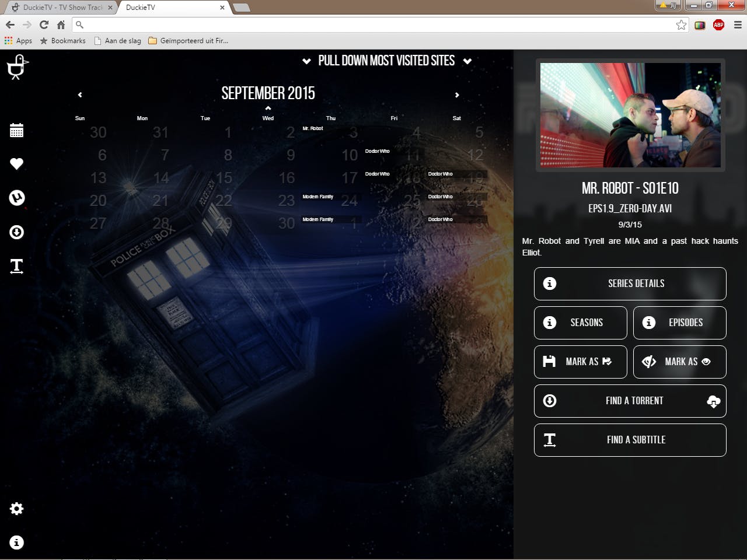The image size is (747, 560).
Task: Click Pull Down Most Visited Sites text
Action: point(386,61)
